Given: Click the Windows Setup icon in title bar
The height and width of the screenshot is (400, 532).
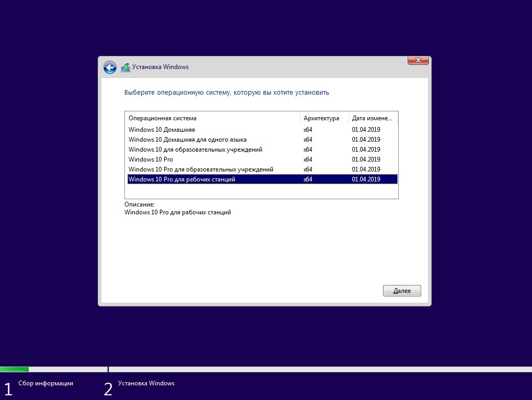Looking at the screenshot, I should click(125, 67).
